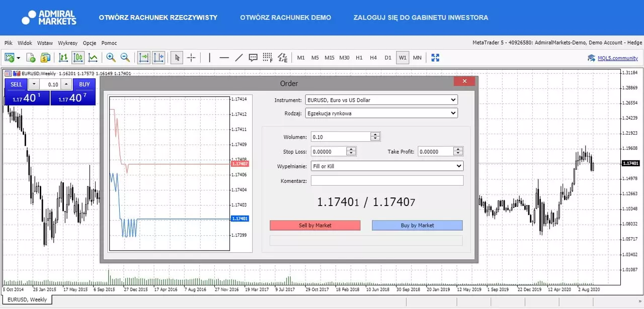Switch to line chart view
This screenshot has width=644, height=309.
click(x=93, y=58)
